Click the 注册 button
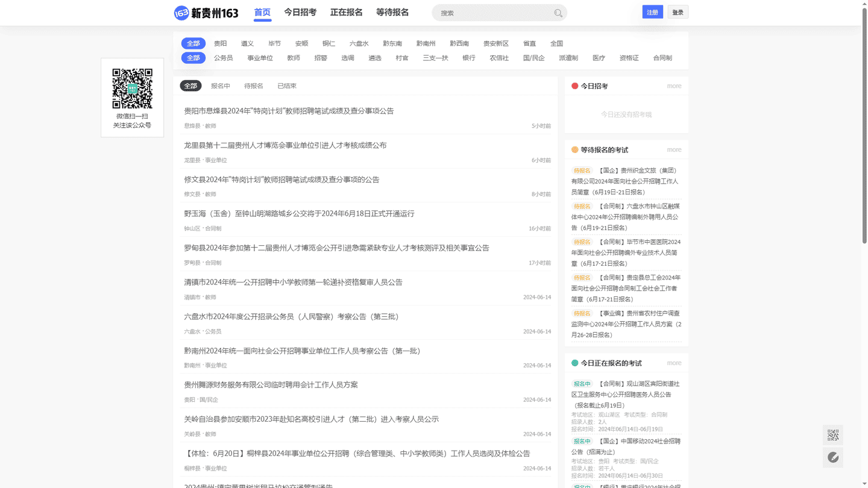Viewport: 868px width, 488px height. (x=653, y=12)
